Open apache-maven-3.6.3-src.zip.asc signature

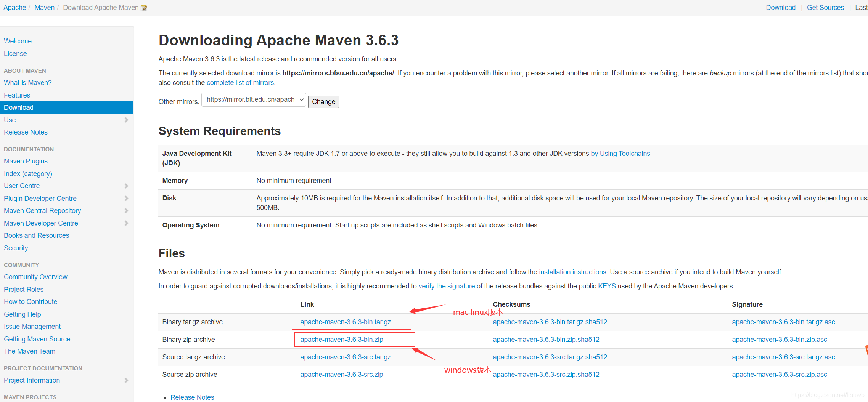(780, 375)
